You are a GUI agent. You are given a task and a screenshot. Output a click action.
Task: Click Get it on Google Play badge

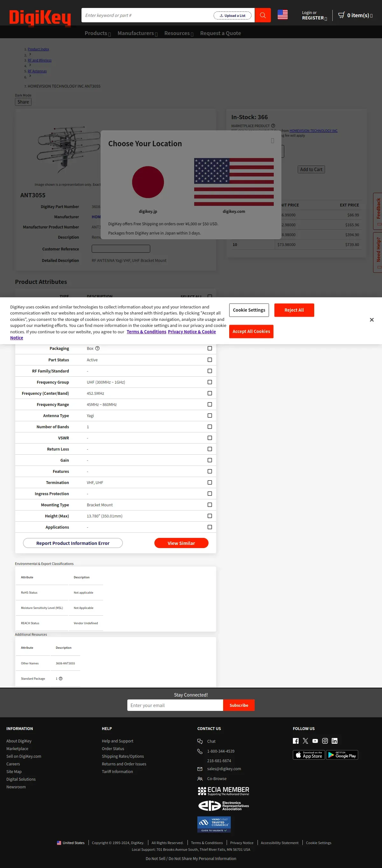pyautogui.click(x=342, y=755)
